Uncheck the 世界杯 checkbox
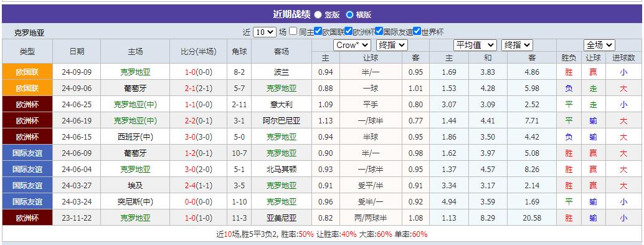This screenshot has width=644, height=245. coord(417,31)
